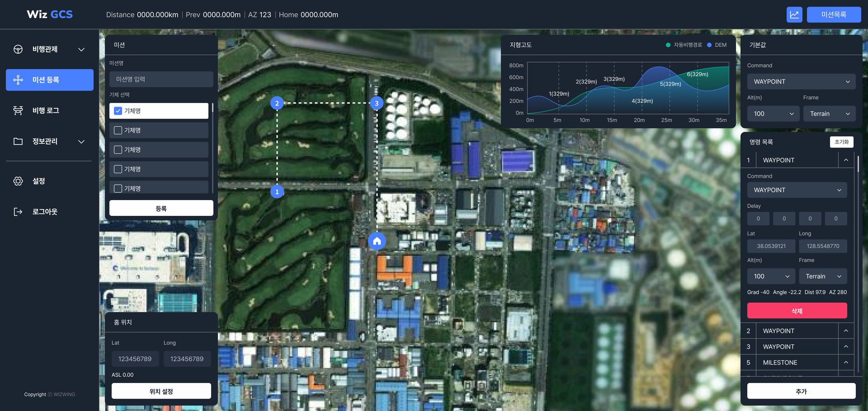Check the fifth 기체명 checkbox
The width and height of the screenshot is (868, 411).
pyautogui.click(x=118, y=188)
